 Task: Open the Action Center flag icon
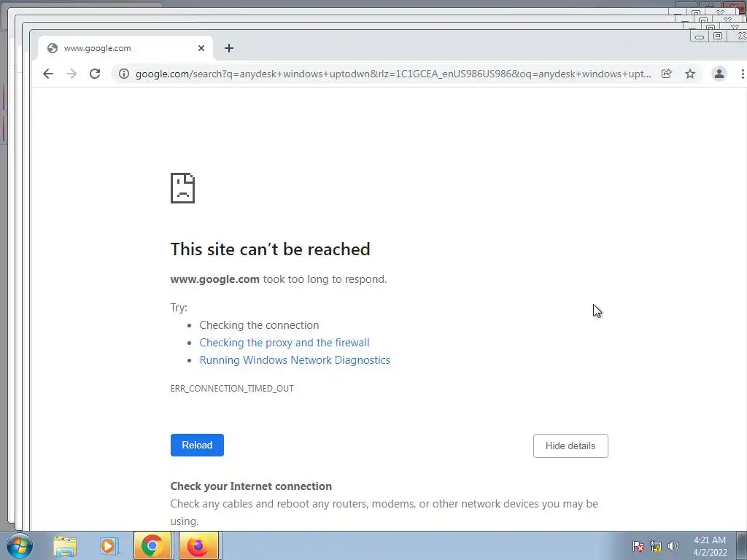pyautogui.click(x=638, y=546)
